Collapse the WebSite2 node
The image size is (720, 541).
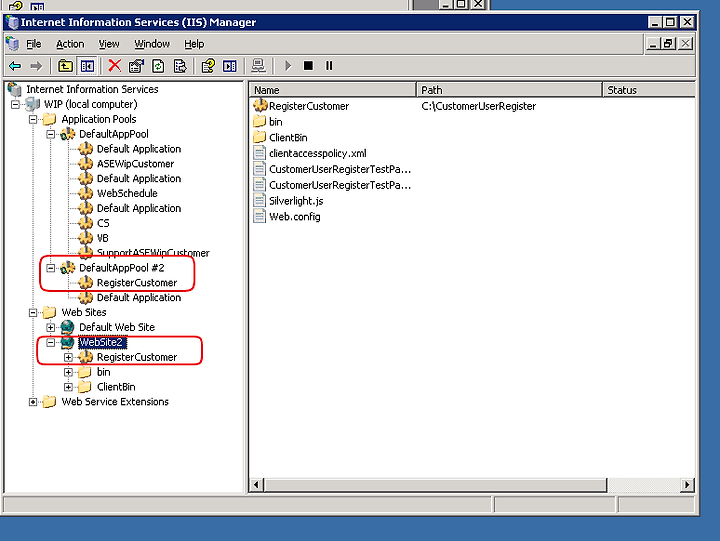[x=51, y=343]
